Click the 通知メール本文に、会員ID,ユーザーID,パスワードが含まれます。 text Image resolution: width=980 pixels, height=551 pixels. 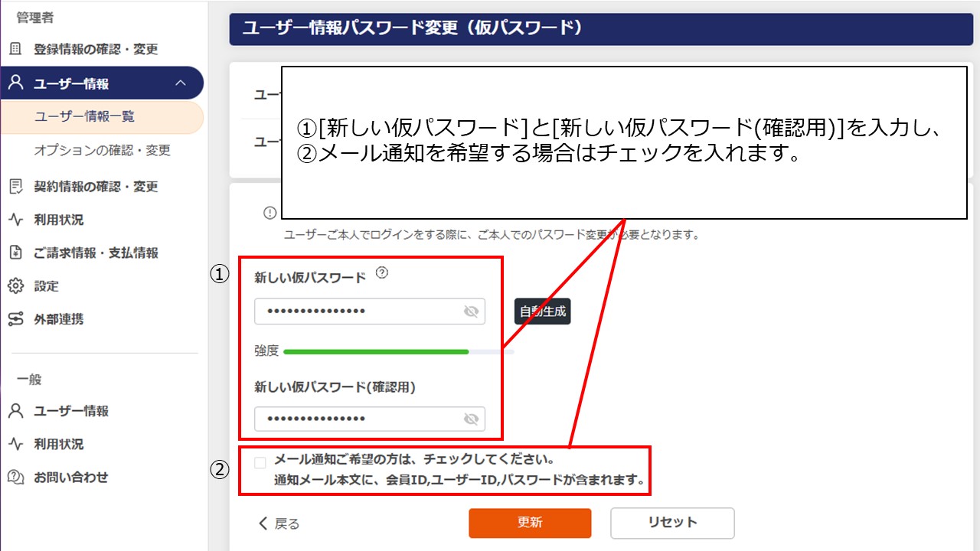tap(459, 481)
